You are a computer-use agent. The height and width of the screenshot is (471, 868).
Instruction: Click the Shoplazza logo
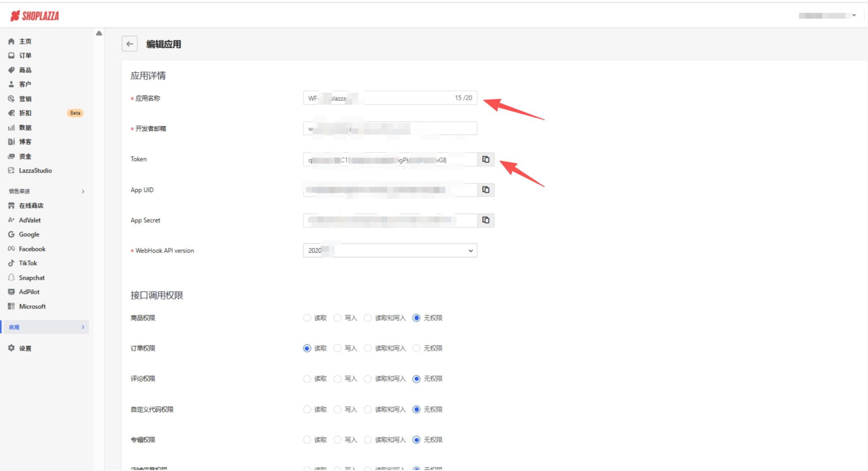pos(35,16)
